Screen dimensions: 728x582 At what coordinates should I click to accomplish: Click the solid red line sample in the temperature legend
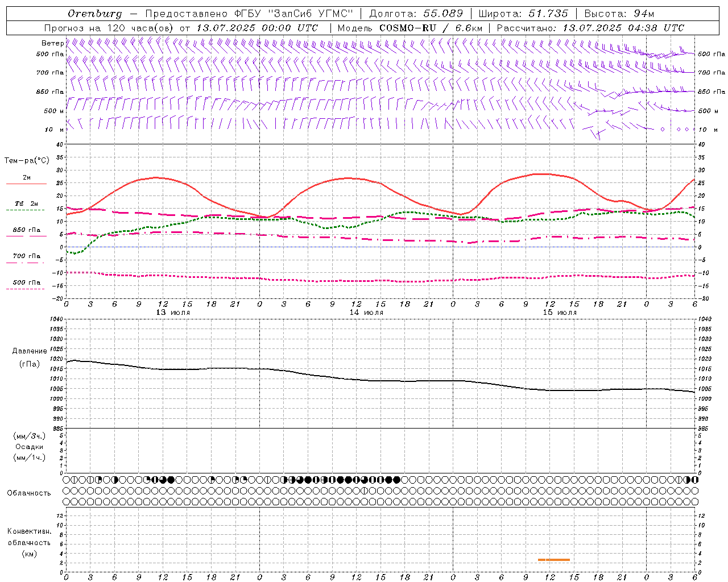pyautogui.click(x=26, y=184)
